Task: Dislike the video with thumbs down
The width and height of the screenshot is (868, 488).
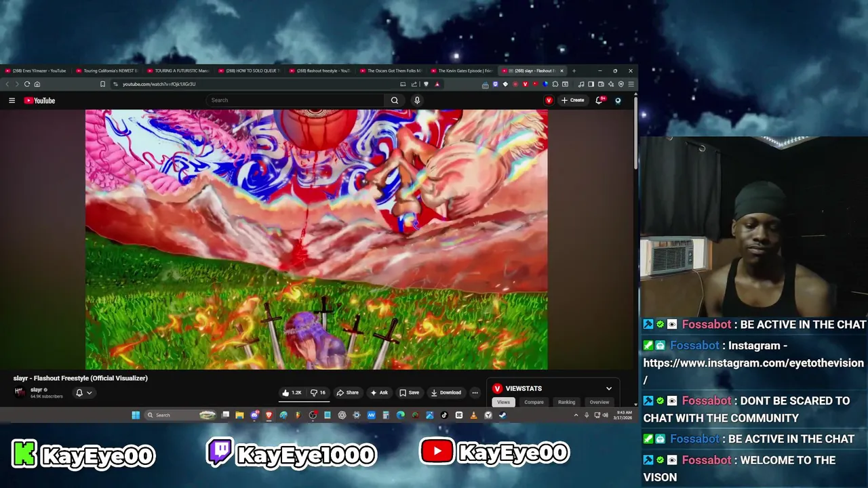Action: (318, 392)
